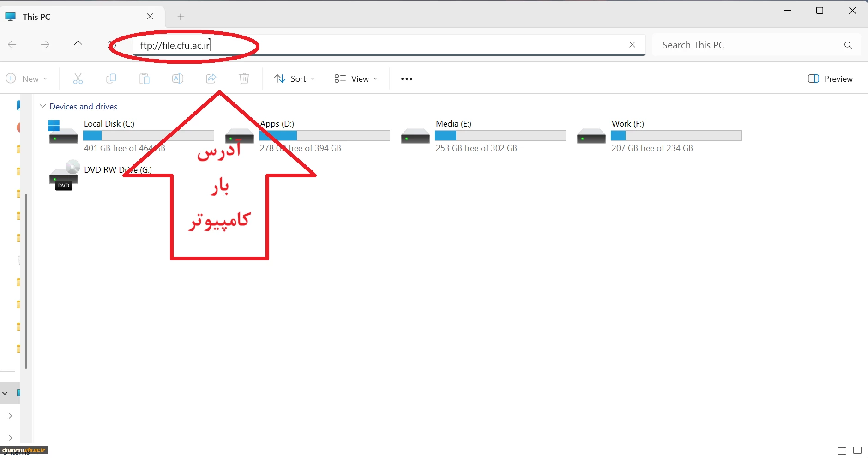Navigate up one folder level
The width and height of the screenshot is (868, 458).
point(78,45)
